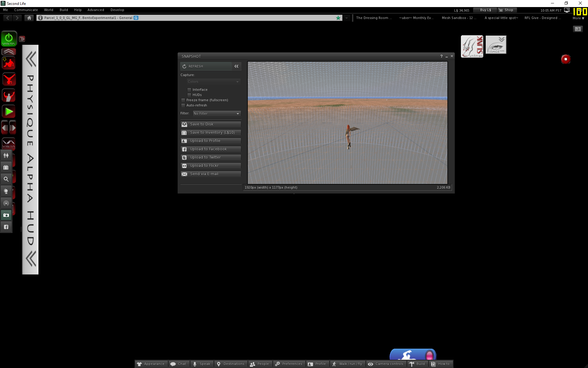Step to next animation in Vista HUD
Screen dimensions: 588x368
click(13, 128)
